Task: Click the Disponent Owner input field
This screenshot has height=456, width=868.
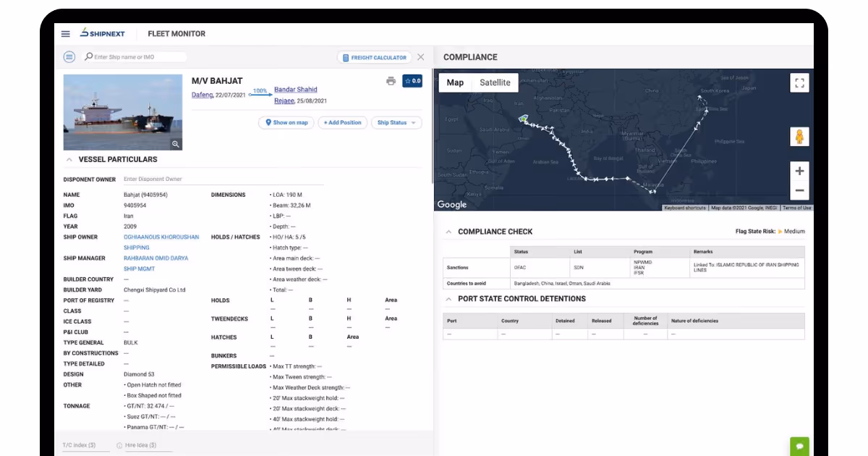Action: tap(271, 180)
